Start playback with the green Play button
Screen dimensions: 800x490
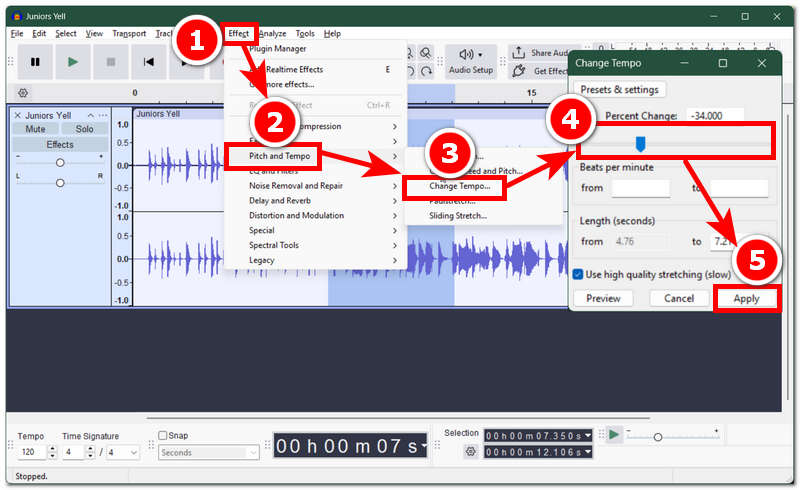point(73,62)
